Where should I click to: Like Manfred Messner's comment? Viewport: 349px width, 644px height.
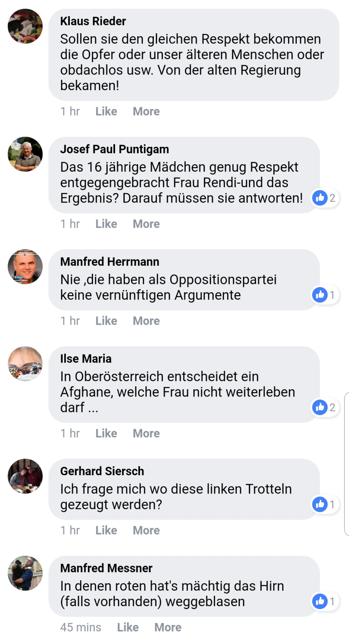[x=128, y=627]
